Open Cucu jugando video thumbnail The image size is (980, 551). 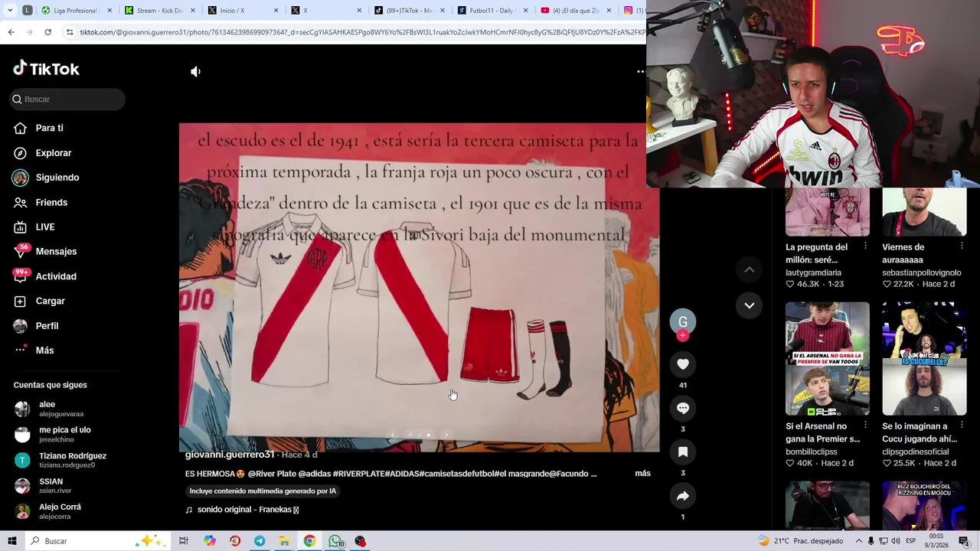(924, 358)
